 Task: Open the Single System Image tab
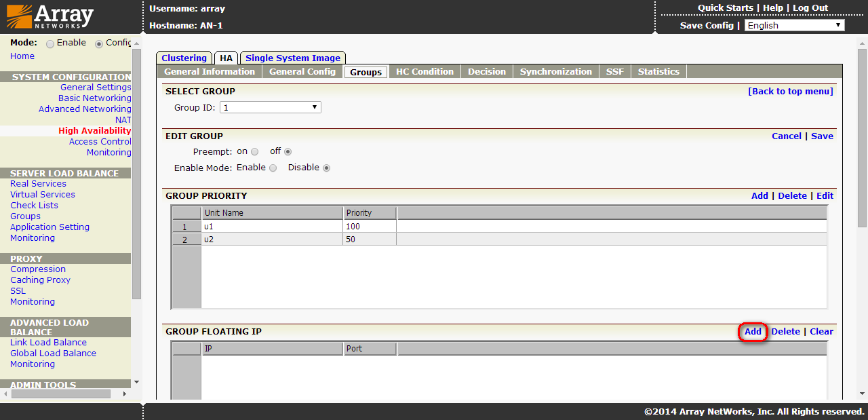pyautogui.click(x=293, y=58)
